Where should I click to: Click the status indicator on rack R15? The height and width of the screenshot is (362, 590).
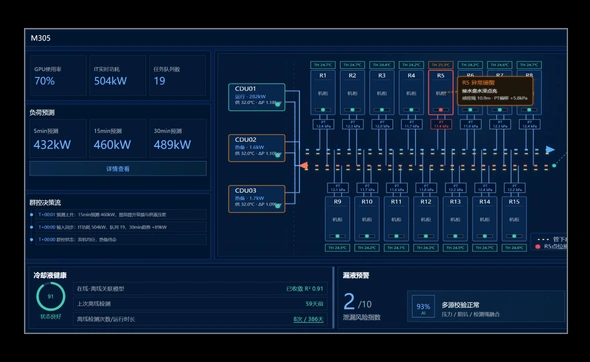(514, 236)
